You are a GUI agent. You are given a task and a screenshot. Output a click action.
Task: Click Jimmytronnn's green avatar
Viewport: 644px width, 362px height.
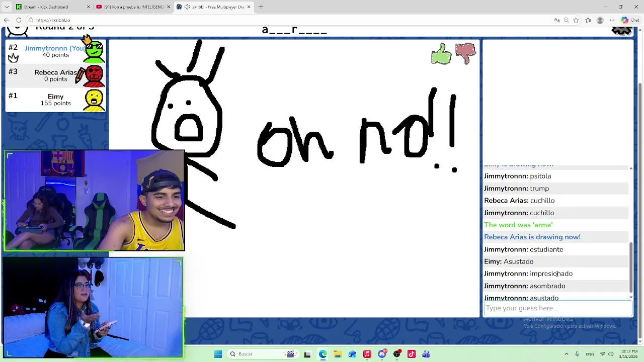94,51
